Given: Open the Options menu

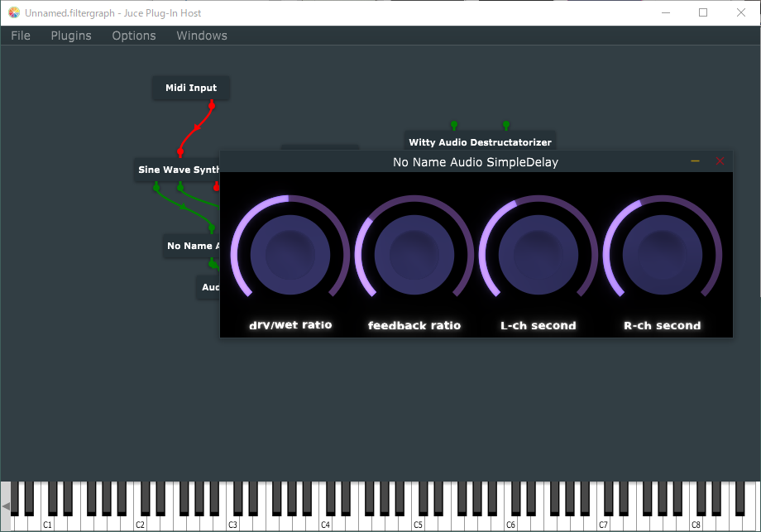Looking at the screenshot, I should (133, 36).
